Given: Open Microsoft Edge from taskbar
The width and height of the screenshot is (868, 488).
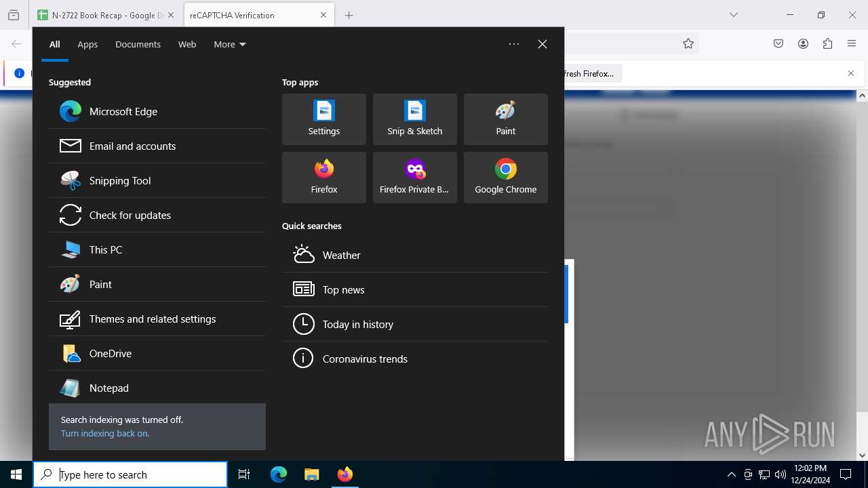Looking at the screenshot, I should (279, 474).
